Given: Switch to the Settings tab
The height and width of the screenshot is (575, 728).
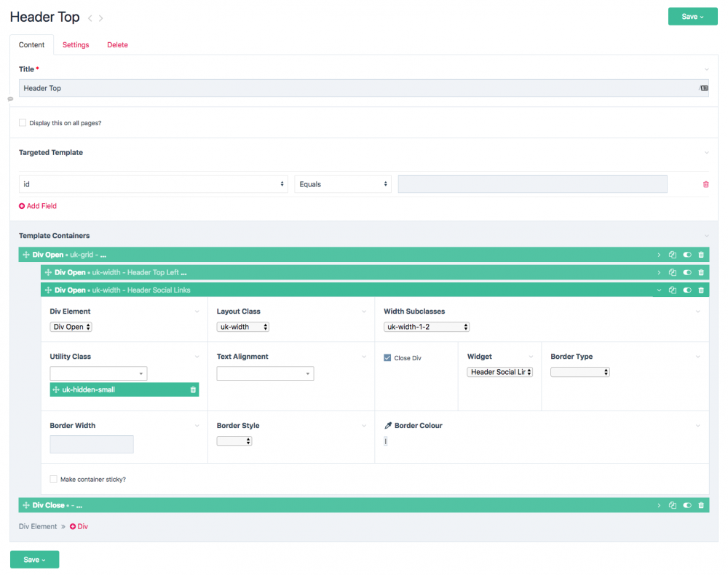Looking at the screenshot, I should point(76,45).
